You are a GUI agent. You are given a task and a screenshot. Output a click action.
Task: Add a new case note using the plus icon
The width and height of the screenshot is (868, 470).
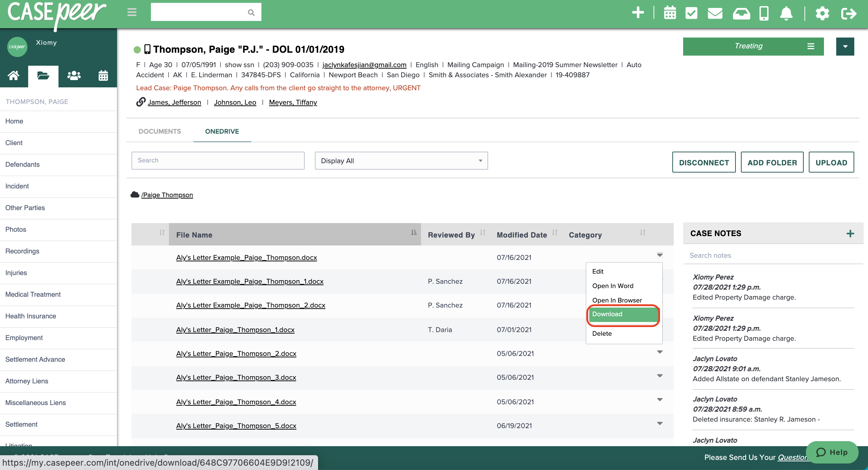(x=851, y=233)
